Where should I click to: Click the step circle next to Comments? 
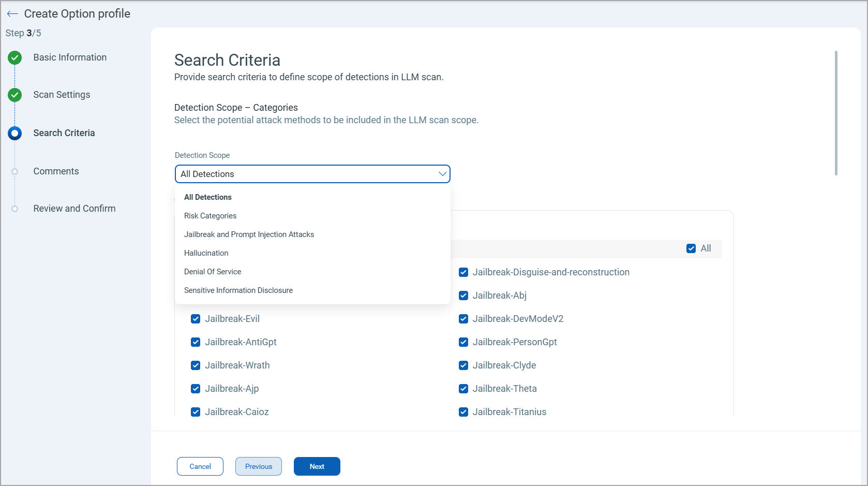point(14,171)
